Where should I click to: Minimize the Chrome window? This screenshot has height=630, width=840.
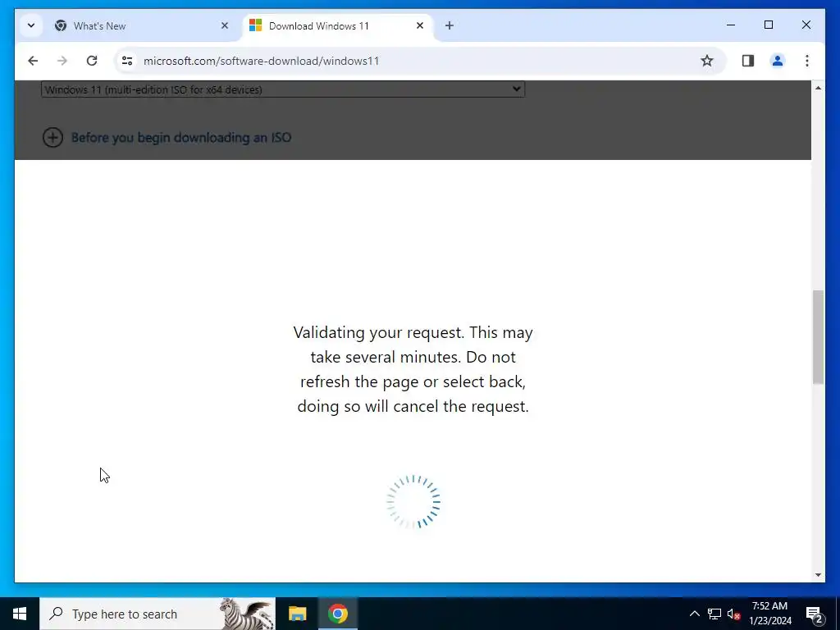(x=731, y=25)
